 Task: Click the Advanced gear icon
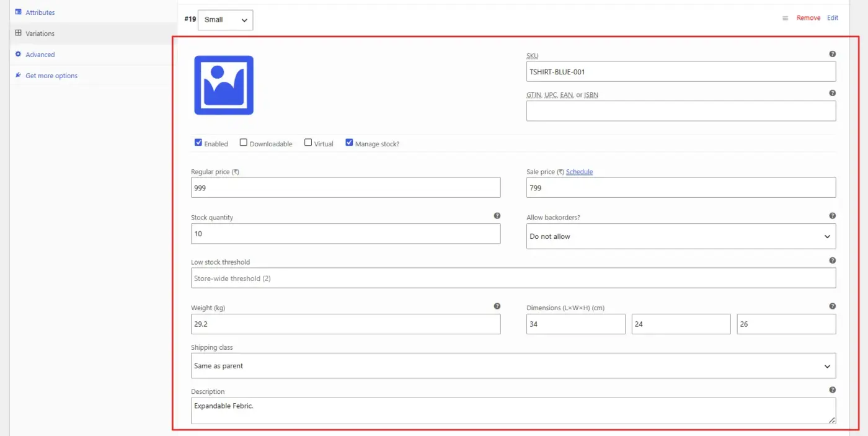pyautogui.click(x=18, y=54)
